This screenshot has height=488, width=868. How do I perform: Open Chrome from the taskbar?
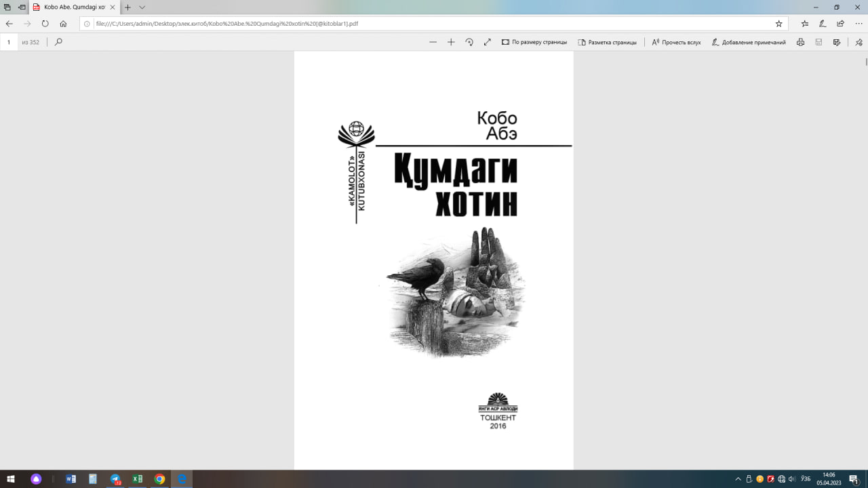[159, 479]
